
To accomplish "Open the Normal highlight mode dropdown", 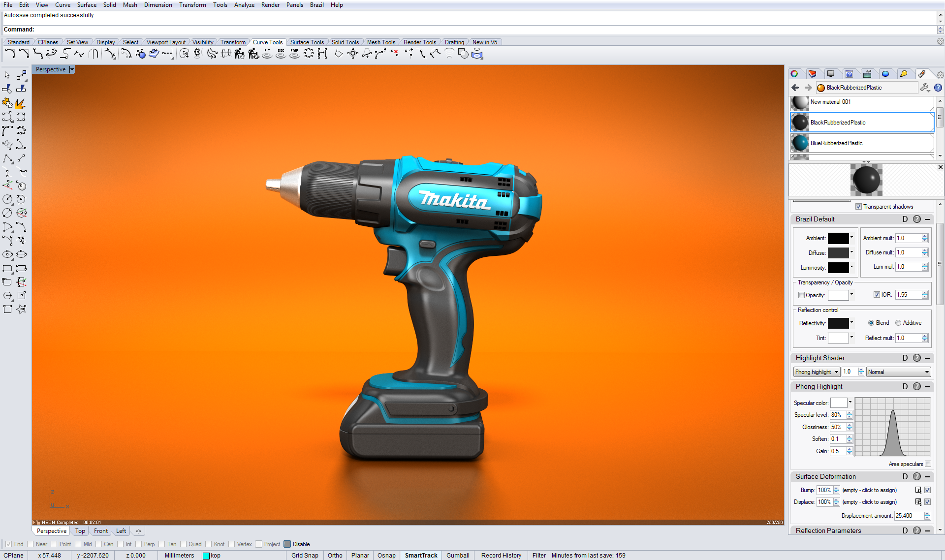I will pyautogui.click(x=898, y=372).
